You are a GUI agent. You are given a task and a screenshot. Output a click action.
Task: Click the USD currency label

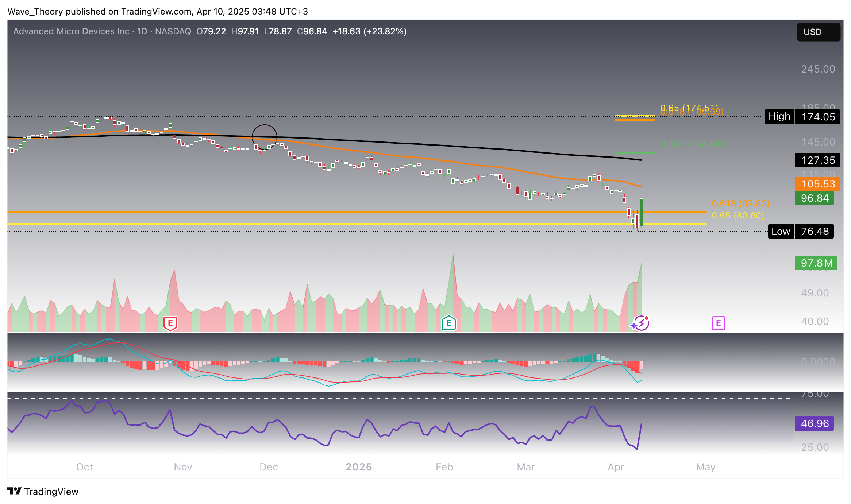point(819,32)
